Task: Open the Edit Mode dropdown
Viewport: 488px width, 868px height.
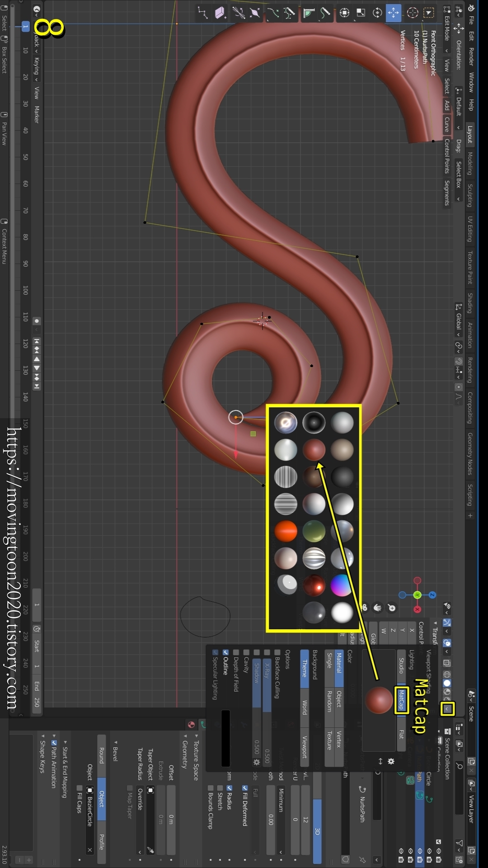Action: click(447, 29)
